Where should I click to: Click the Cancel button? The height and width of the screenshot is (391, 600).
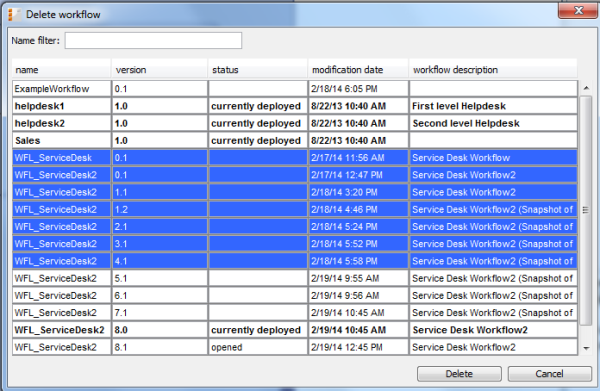point(549,374)
